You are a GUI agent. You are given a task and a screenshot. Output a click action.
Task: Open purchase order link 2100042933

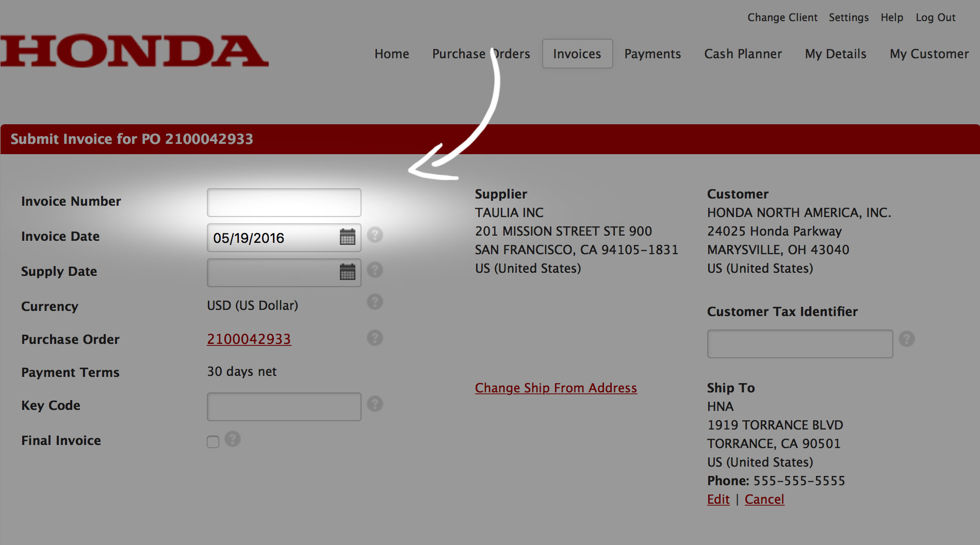pyautogui.click(x=249, y=339)
